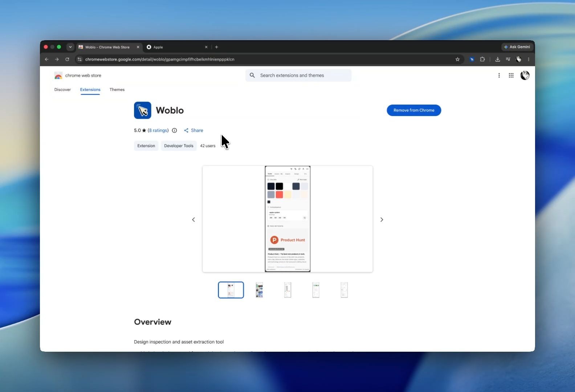Open the Chrome three-dot menu
This screenshot has width=575, height=392.
(529, 59)
